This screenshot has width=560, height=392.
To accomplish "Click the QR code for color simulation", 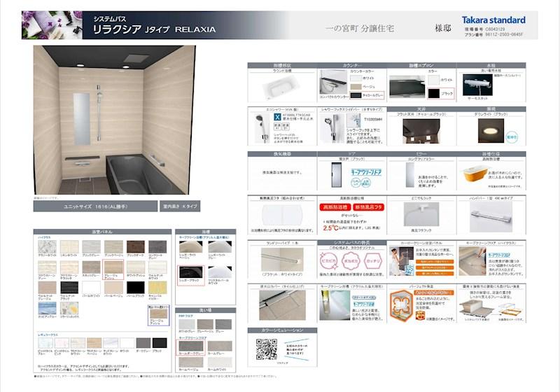I will coord(267,349).
